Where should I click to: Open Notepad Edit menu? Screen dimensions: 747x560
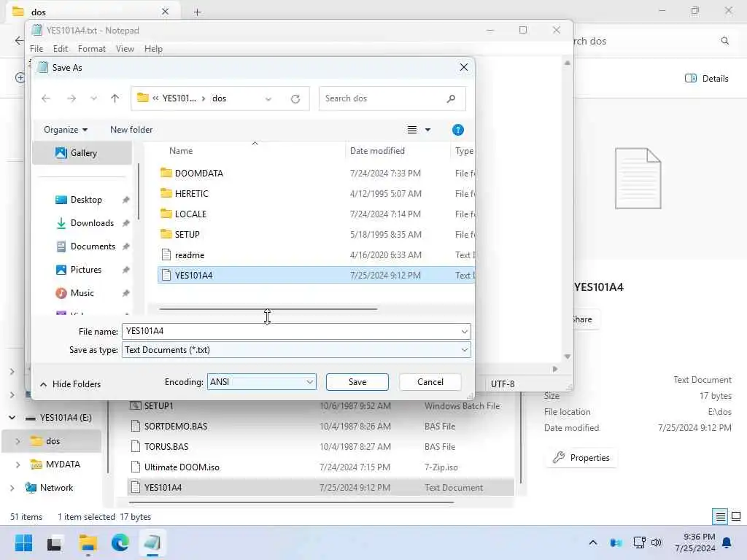61,49
